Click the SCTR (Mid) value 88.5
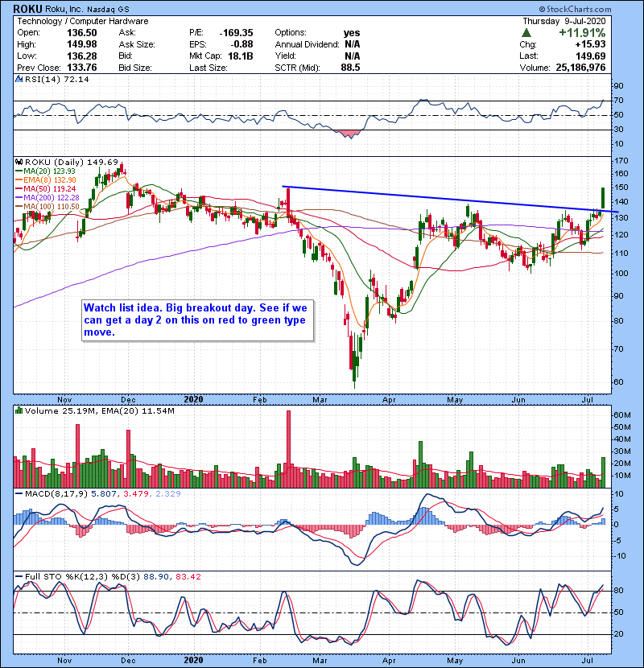The height and width of the screenshot is (668, 644). click(350, 68)
